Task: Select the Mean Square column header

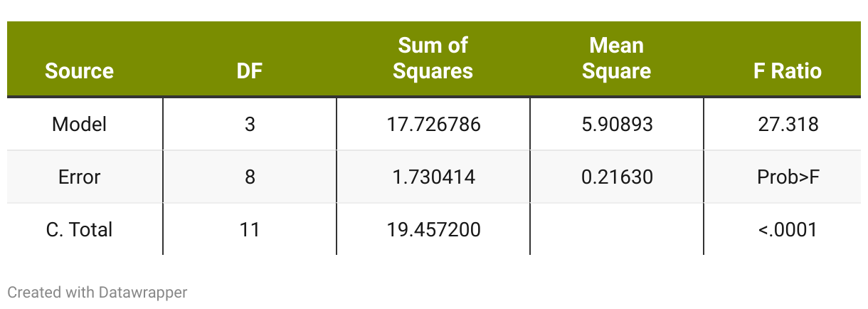Action: tap(616, 58)
